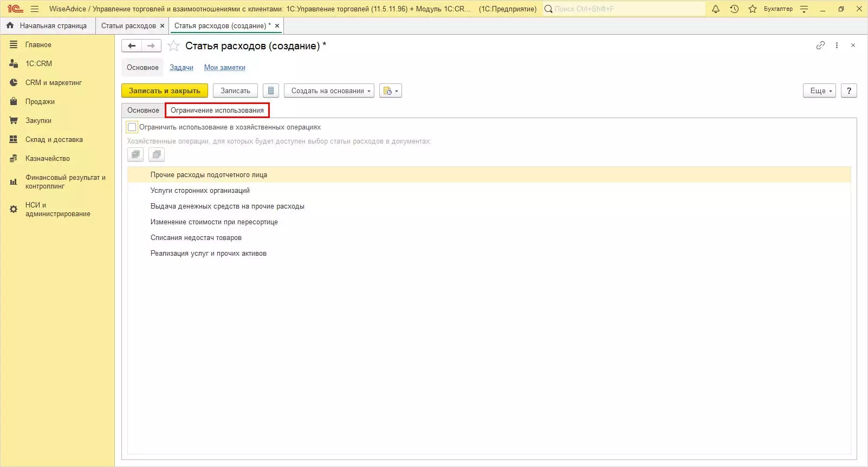Click the Записать button

[235, 90]
